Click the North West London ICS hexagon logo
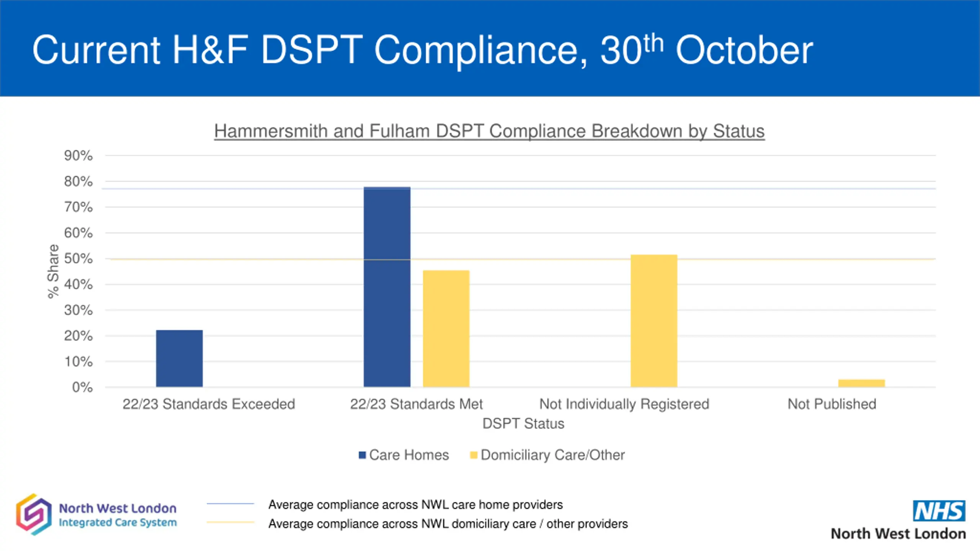 (34, 514)
